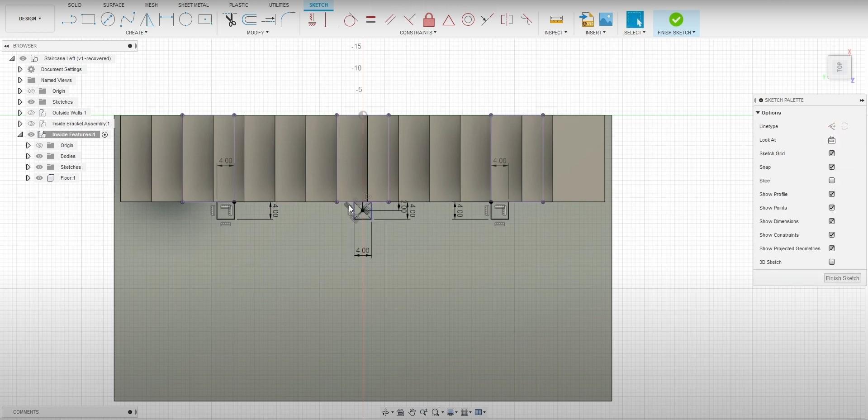Click the Insert Image icon
868x420 pixels.
coord(606,19)
